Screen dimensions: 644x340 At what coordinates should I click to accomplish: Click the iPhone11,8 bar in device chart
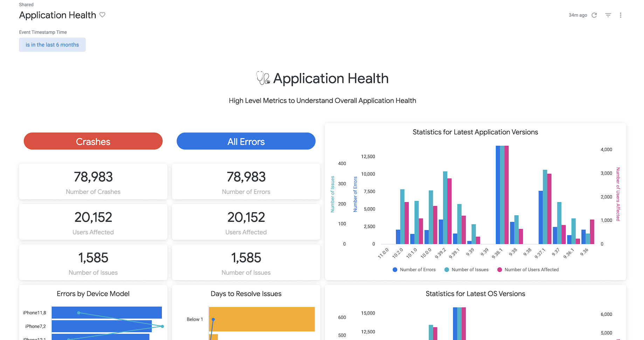point(107,313)
